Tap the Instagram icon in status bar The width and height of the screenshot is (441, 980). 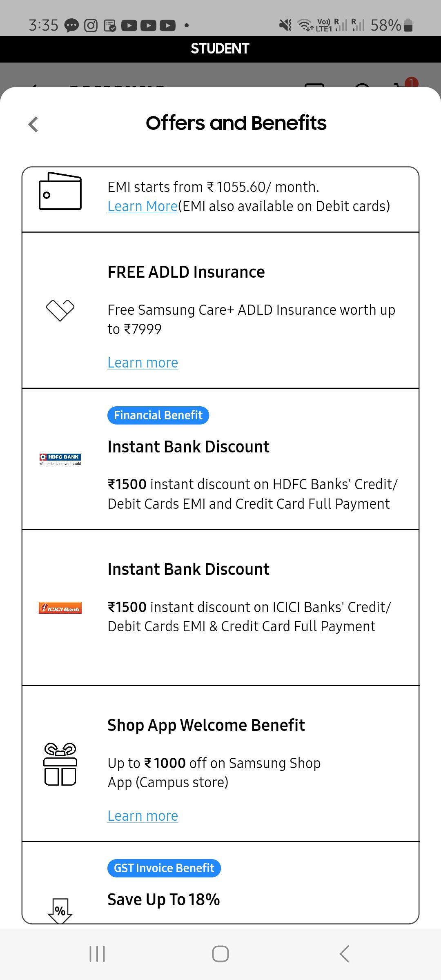91,25
